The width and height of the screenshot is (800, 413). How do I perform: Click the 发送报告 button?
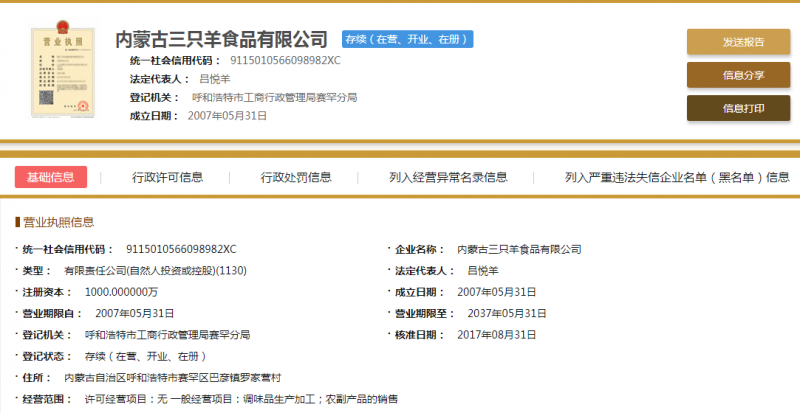[738, 42]
